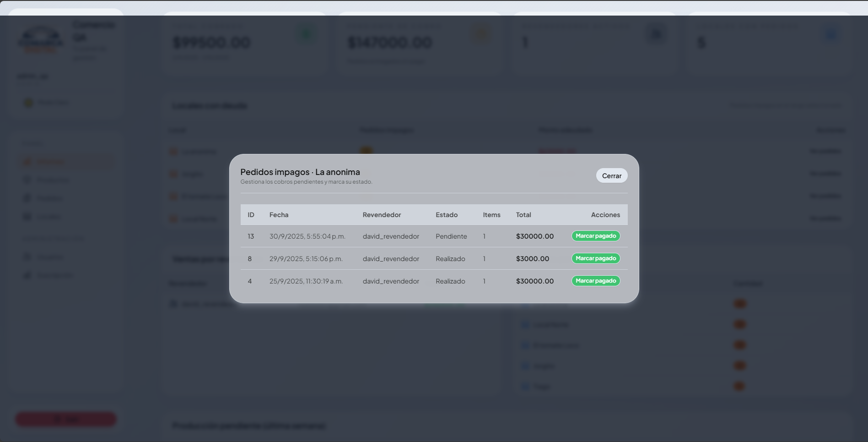Mark order 8 as paid

coord(595,258)
